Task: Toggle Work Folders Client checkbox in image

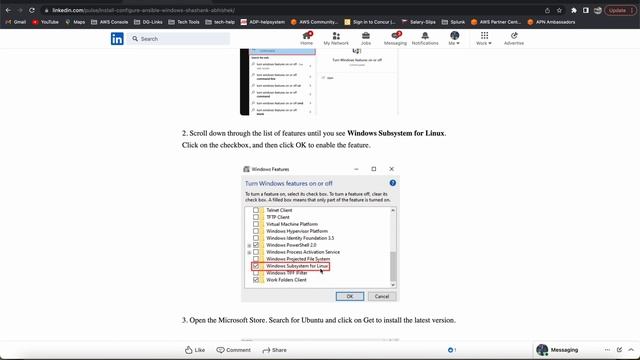Action: pos(256,280)
